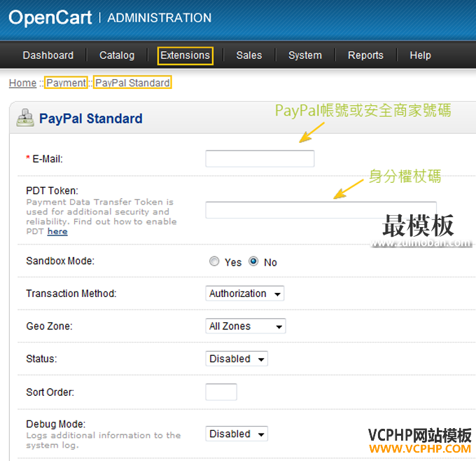
Task: Go to Payment breadcrumb link
Action: click(66, 83)
